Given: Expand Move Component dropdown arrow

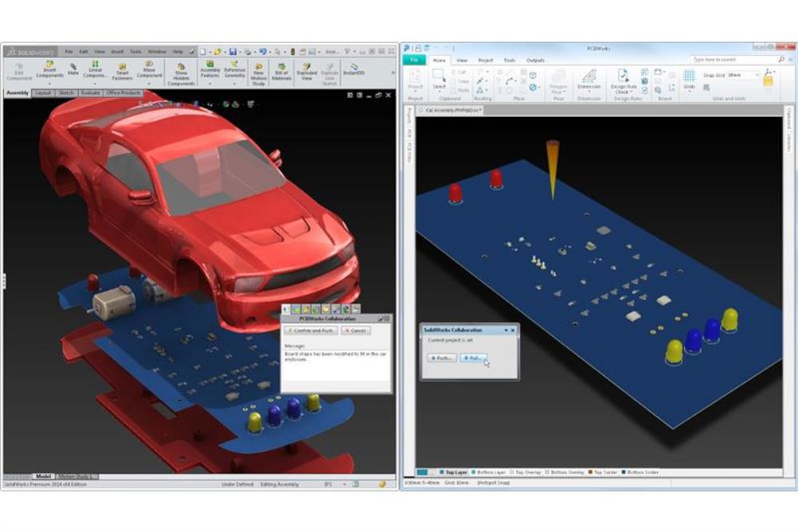Looking at the screenshot, I should 149,83.
